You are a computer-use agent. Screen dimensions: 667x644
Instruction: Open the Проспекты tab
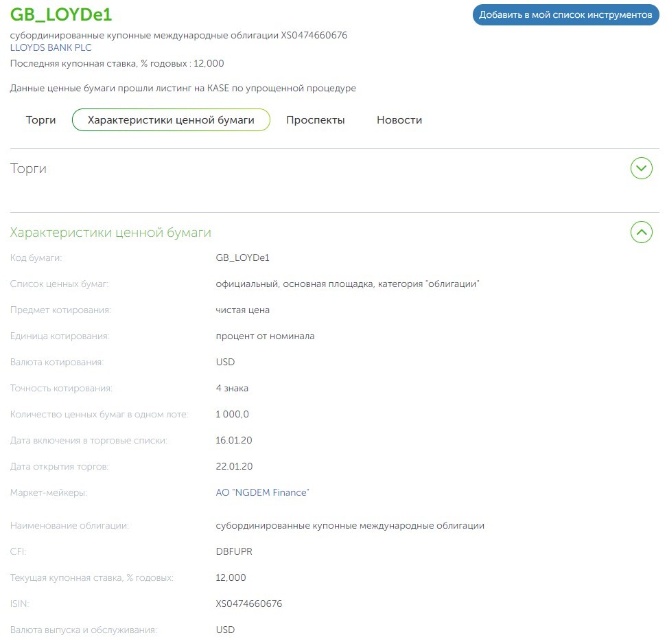tap(315, 120)
